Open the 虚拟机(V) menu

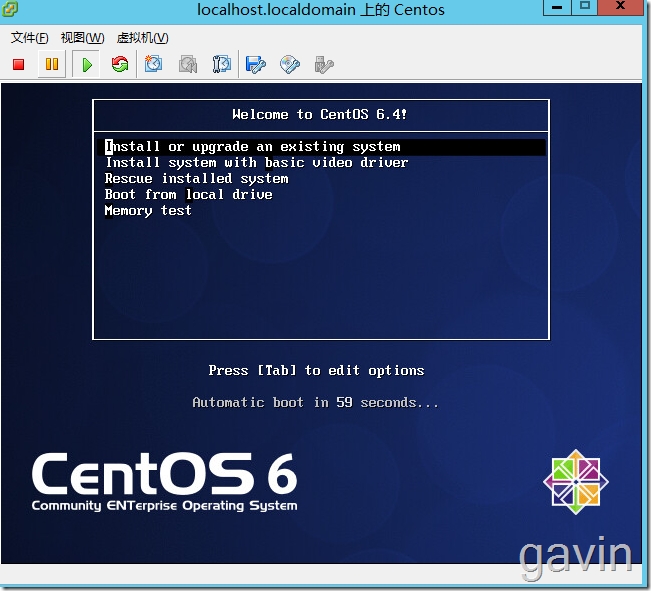point(142,38)
